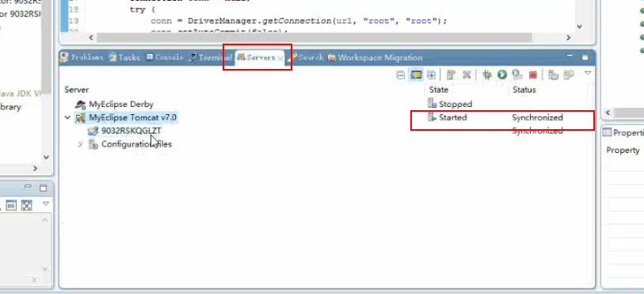Click the right panel's scroll left arrow

[x=608, y=113]
